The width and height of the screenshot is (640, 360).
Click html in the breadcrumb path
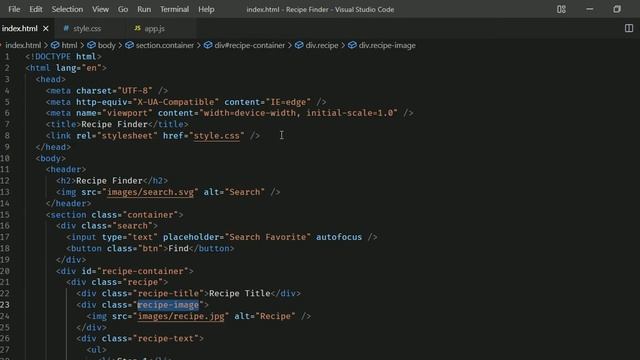pos(69,45)
